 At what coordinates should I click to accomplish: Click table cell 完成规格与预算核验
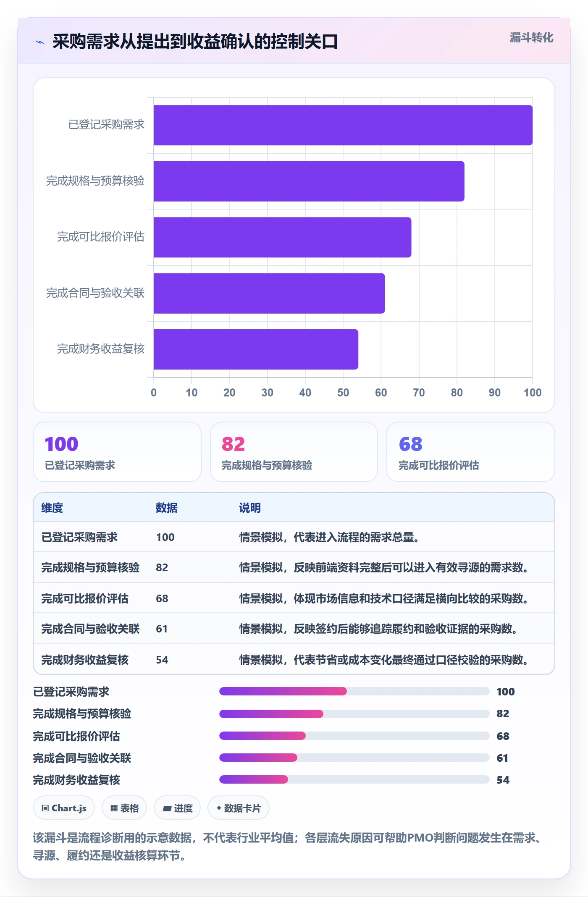click(x=90, y=567)
